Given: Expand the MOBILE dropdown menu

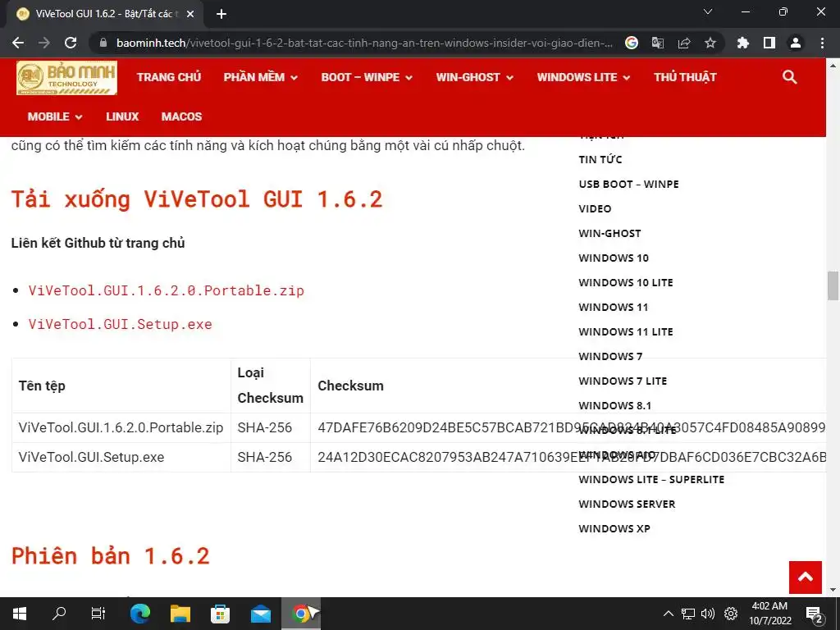Looking at the screenshot, I should click(x=55, y=116).
